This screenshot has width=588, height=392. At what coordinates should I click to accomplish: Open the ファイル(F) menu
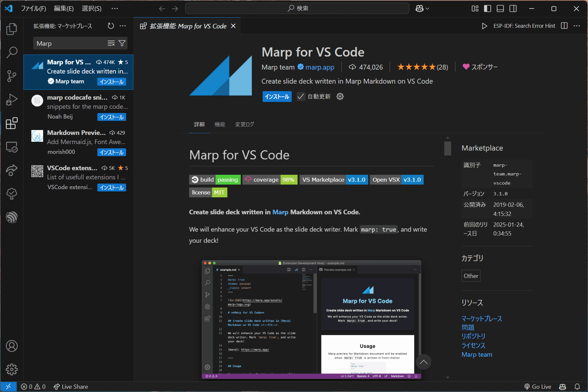tap(33, 8)
